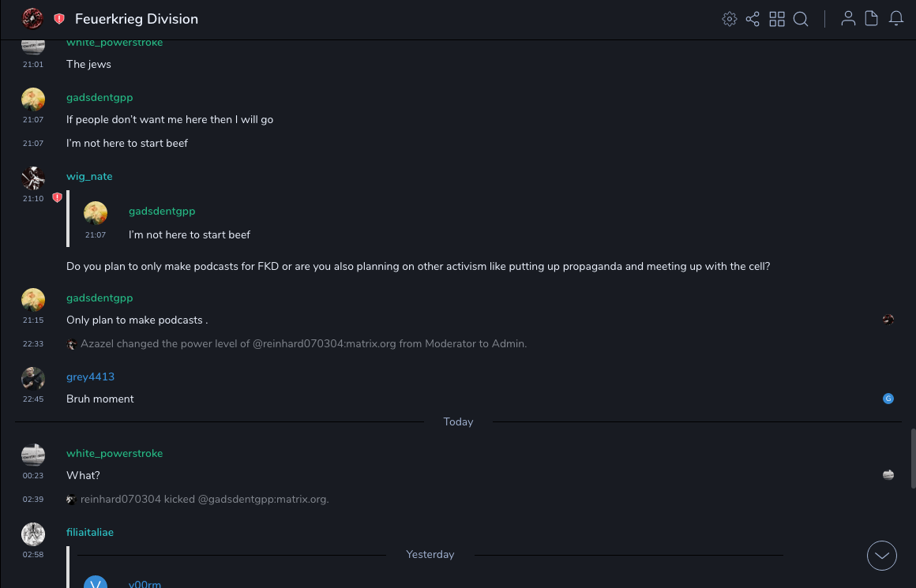The width and height of the screenshot is (916, 588).
Task: Click the vertical scrollbar thumb on right
Action: tap(912, 458)
